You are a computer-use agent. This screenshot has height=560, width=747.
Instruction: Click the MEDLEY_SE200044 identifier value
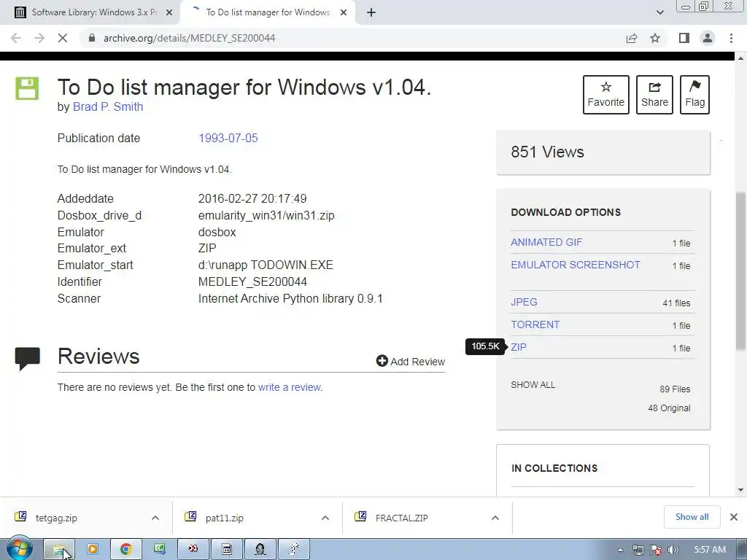pos(252,282)
